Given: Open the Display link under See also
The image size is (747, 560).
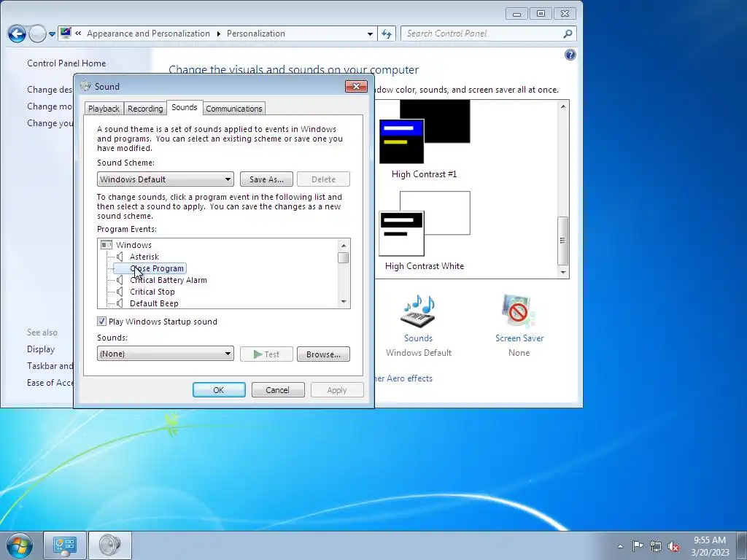Looking at the screenshot, I should pyautogui.click(x=41, y=349).
